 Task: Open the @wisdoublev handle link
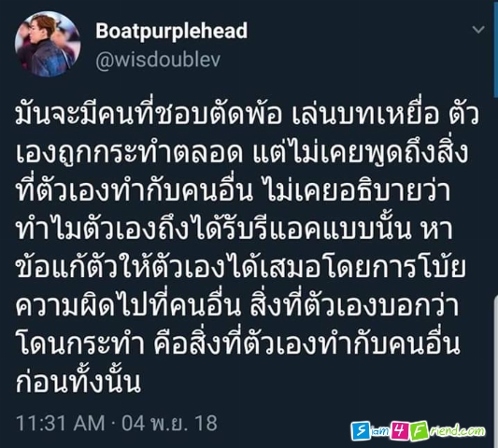pyautogui.click(x=158, y=60)
